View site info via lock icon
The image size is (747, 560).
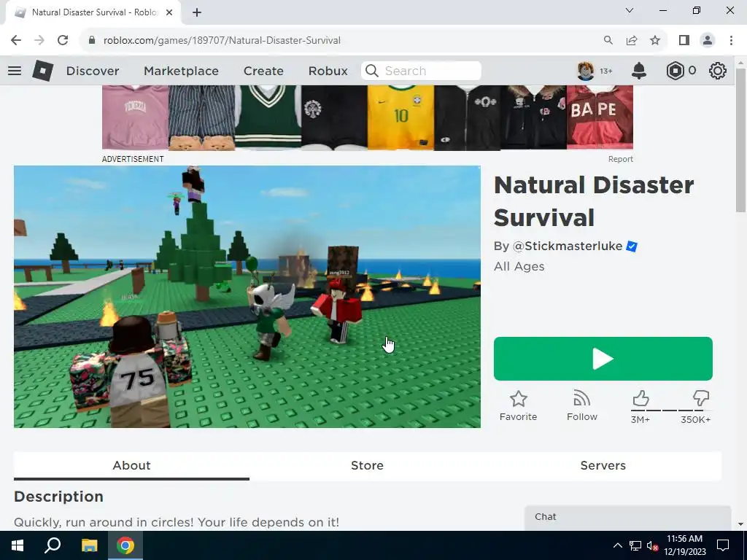[92, 41]
